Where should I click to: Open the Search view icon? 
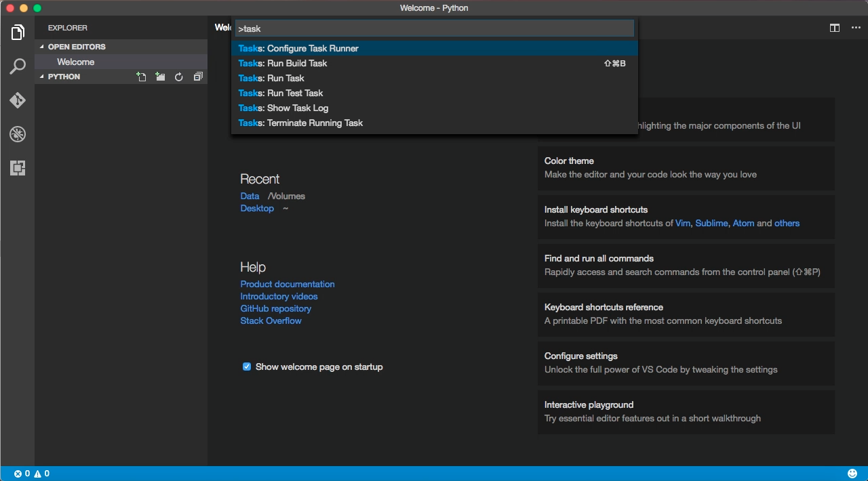pyautogui.click(x=18, y=66)
